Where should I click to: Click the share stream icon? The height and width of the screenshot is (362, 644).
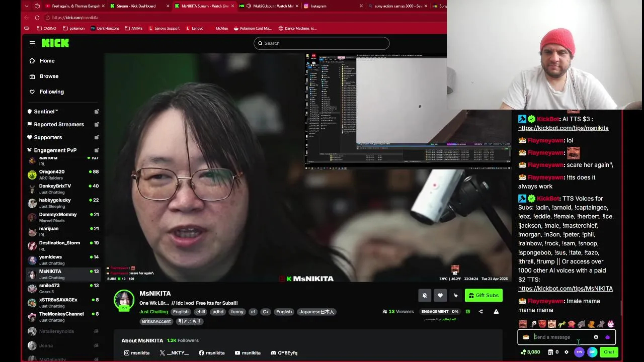tap(480, 312)
